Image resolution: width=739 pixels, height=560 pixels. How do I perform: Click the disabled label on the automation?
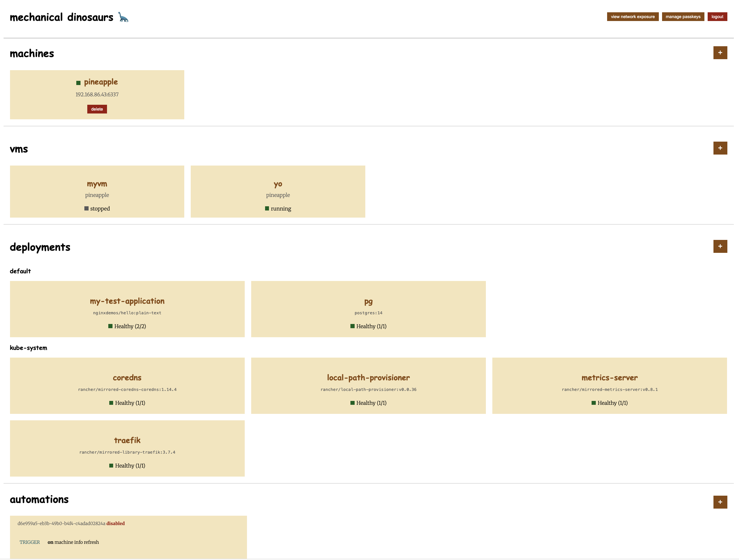click(x=116, y=523)
